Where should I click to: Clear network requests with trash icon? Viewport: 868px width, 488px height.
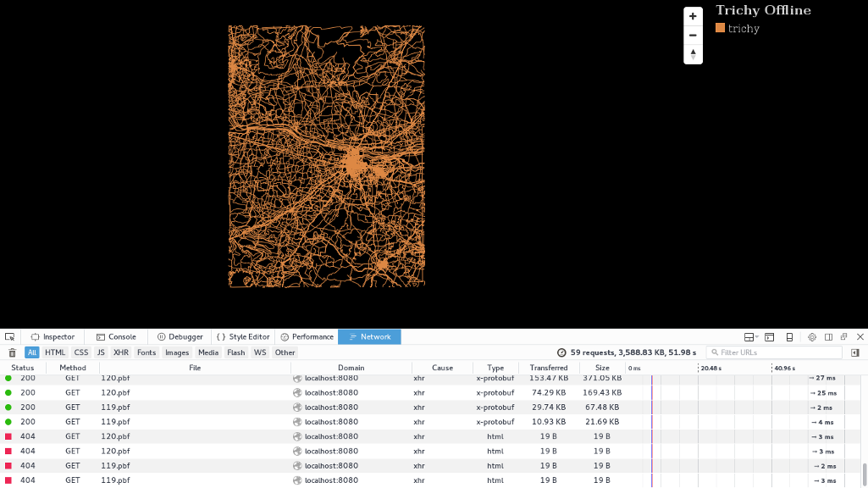coord(12,352)
